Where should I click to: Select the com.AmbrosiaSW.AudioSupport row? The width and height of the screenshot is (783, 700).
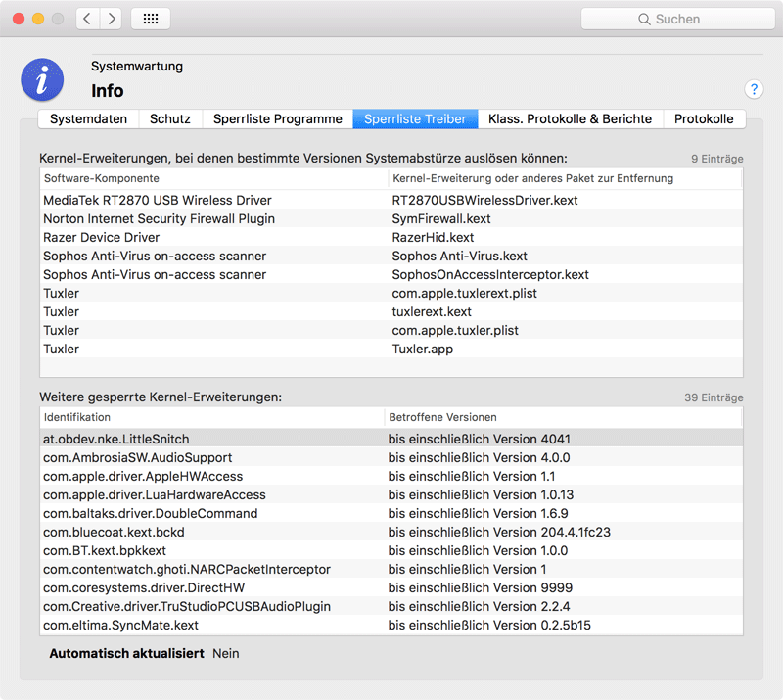[x=391, y=457]
